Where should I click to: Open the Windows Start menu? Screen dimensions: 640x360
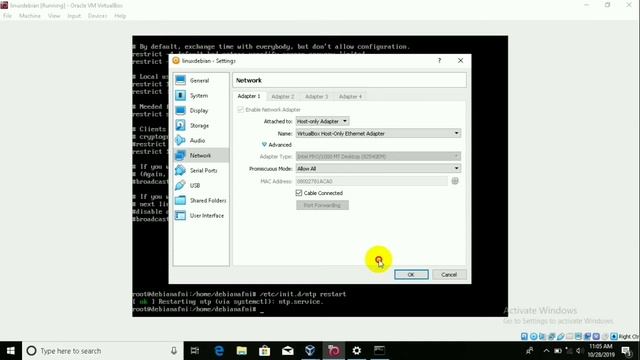[11, 351]
